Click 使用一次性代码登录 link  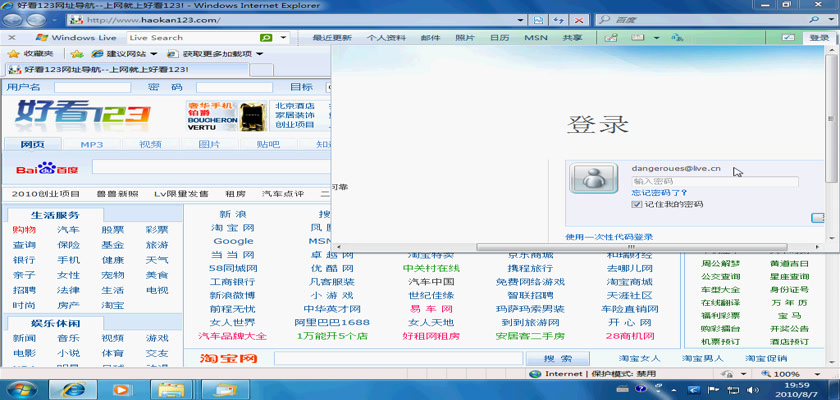(x=609, y=237)
